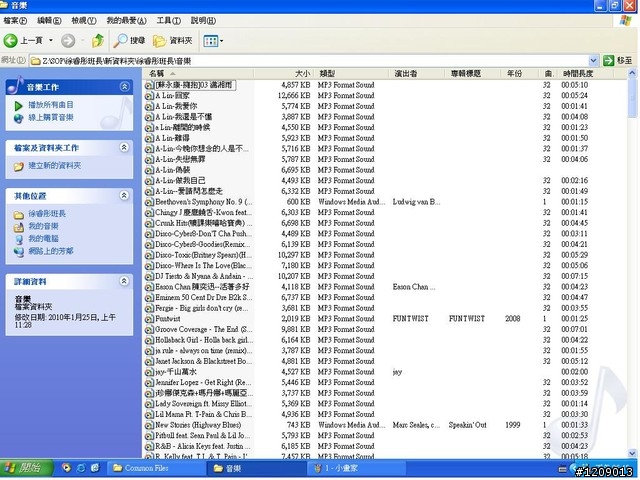Sort by the 大小 column header

[x=284, y=74]
